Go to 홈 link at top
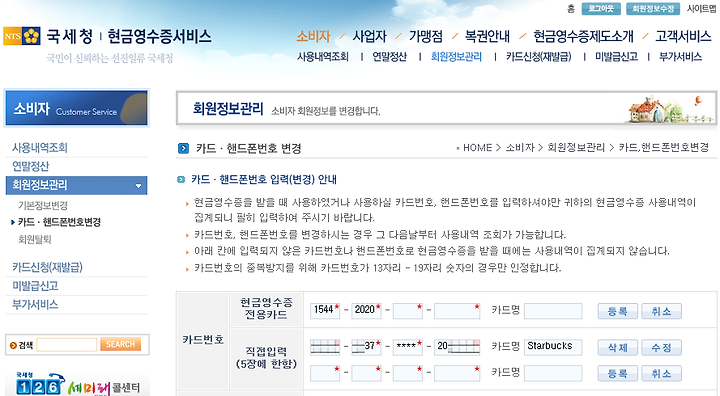Image resolution: width=720 pixels, height=396 pixels. pos(570,9)
